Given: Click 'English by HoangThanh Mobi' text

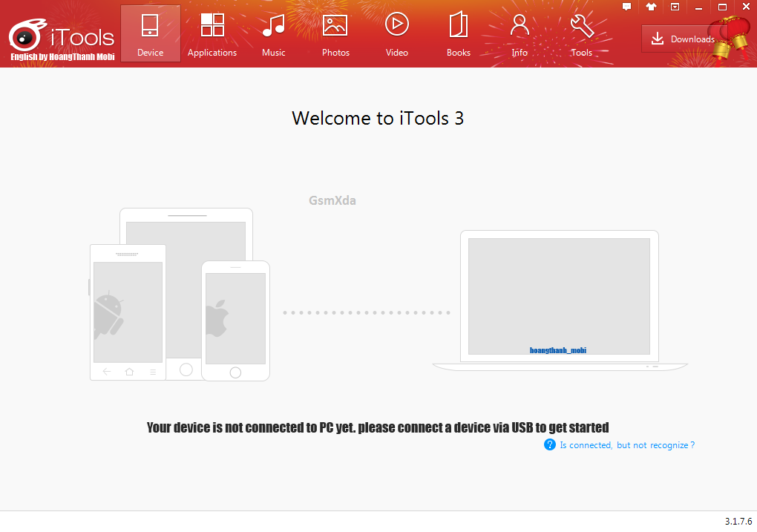Looking at the screenshot, I should [x=63, y=57].
